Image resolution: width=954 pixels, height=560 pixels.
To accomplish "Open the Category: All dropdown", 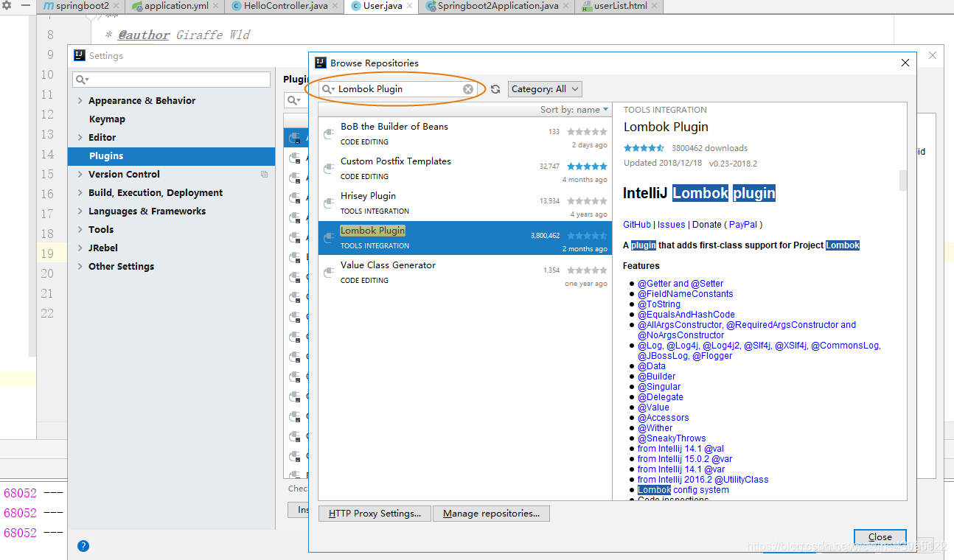I will (x=545, y=89).
